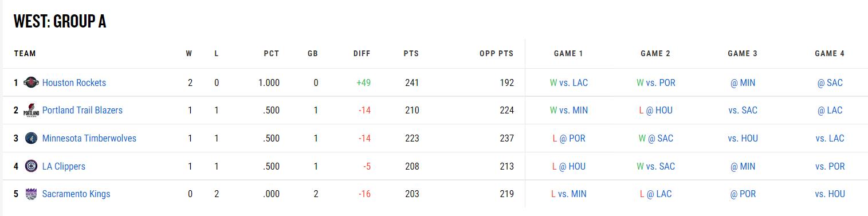
Task: Open the Portland Trail Blazers team page
Action: click(83, 110)
